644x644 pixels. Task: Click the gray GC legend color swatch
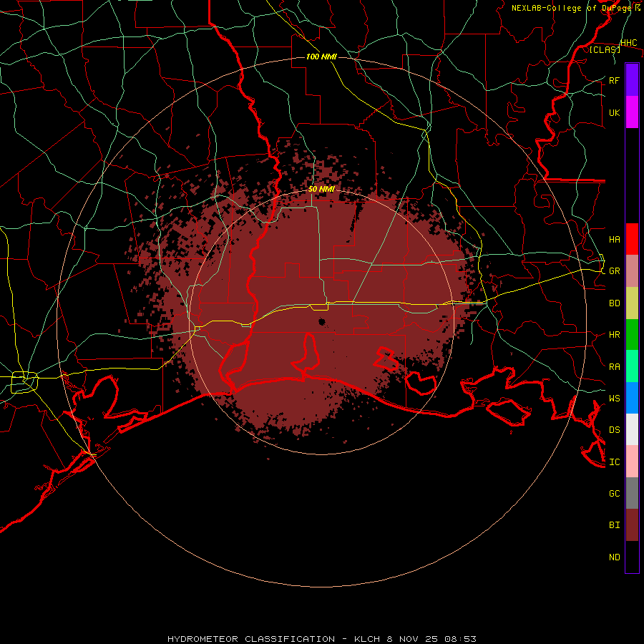point(632,493)
